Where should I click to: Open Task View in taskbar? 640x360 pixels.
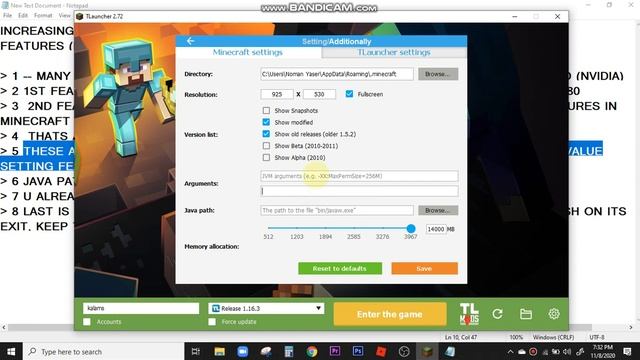[x=196, y=351]
